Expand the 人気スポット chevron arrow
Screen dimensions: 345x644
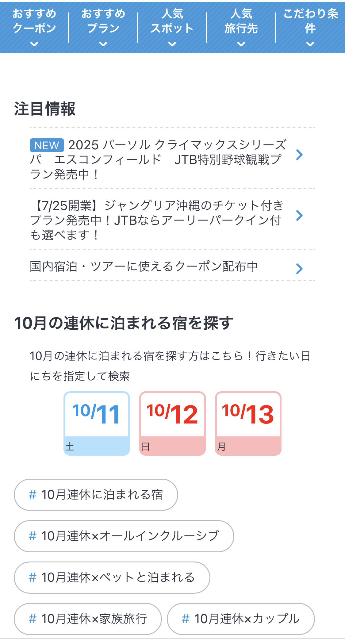(172, 44)
